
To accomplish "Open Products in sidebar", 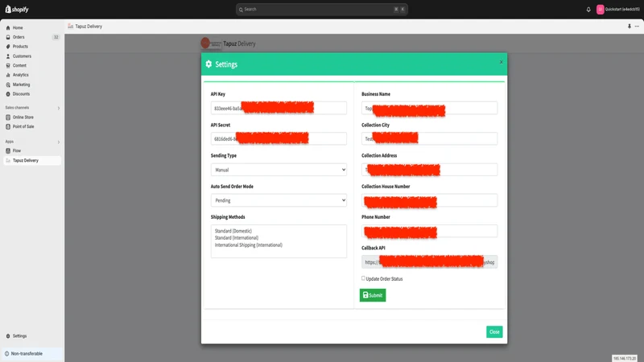I will [20, 47].
